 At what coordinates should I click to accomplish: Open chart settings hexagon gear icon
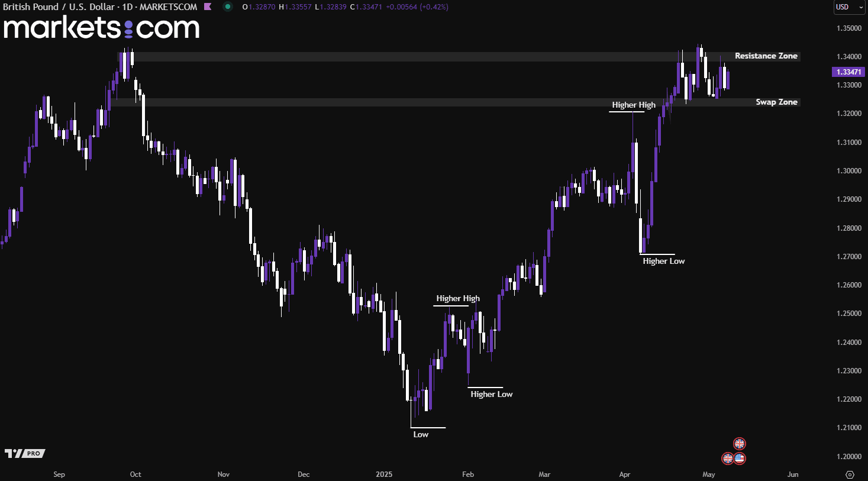[x=850, y=474]
